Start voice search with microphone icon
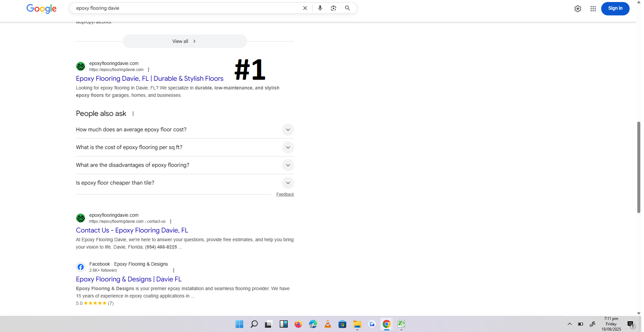This screenshot has width=644, height=332. [320, 8]
